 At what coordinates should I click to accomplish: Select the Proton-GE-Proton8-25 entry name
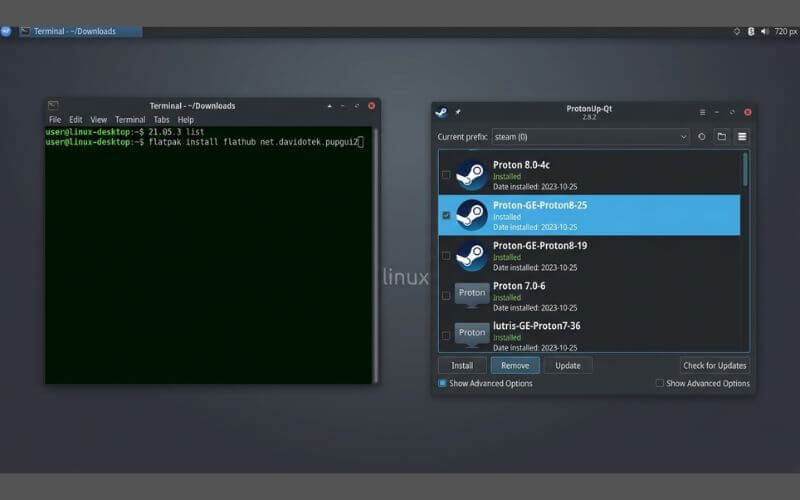click(540, 205)
